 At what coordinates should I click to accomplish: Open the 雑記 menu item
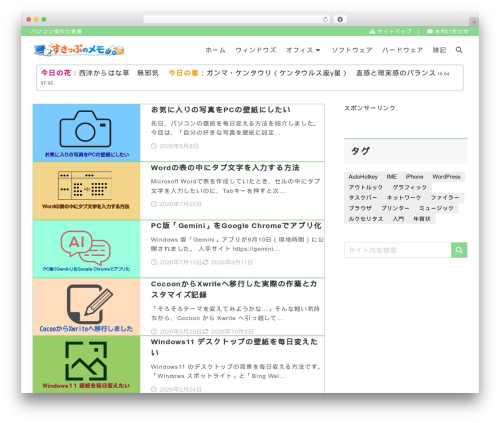439,50
